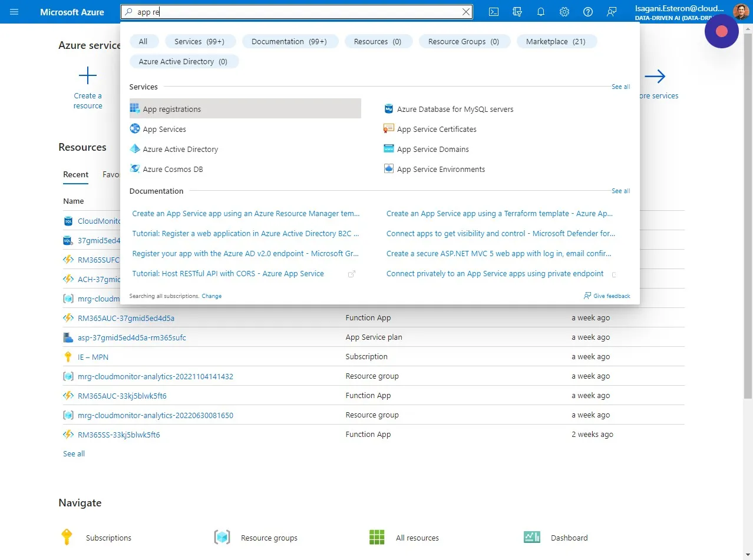Click the asp-37gmid5ed4d5a-rm365sufc plan icon

pos(68,337)
